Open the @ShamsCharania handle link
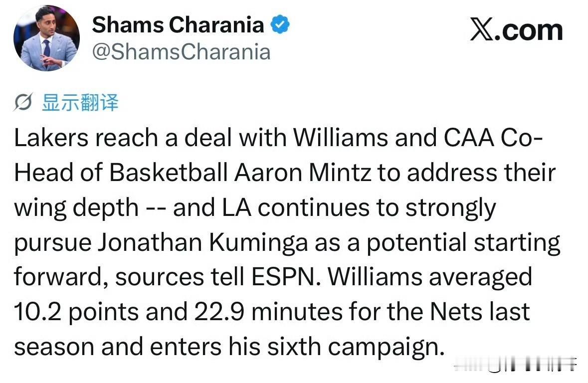The image size is (588, 383). [x=181, y=52]
